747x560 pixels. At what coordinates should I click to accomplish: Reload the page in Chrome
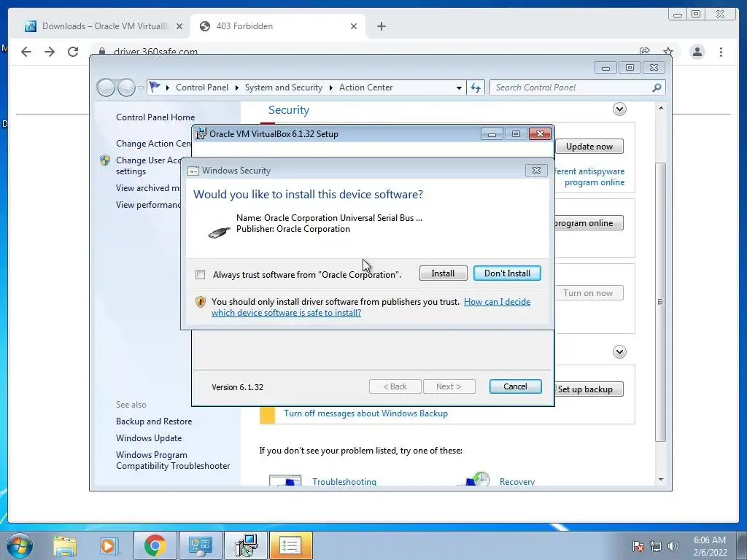pyautogui.click(x=73, y=52)
